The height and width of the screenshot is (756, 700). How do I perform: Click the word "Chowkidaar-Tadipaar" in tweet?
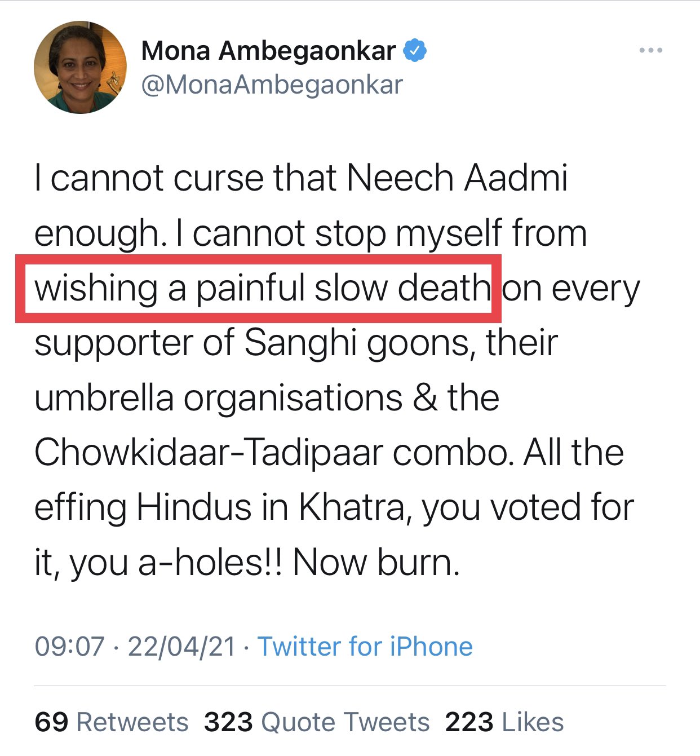tap(209, 453)
